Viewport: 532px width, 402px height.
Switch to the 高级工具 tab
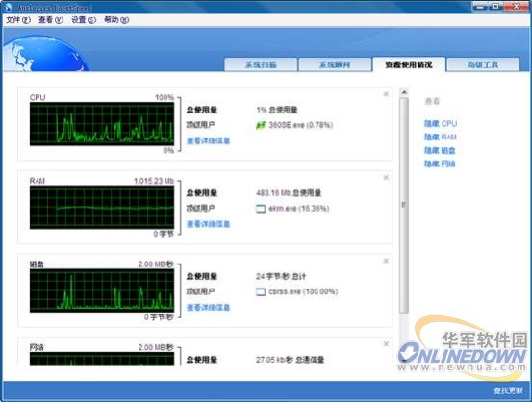click(483, 64)
